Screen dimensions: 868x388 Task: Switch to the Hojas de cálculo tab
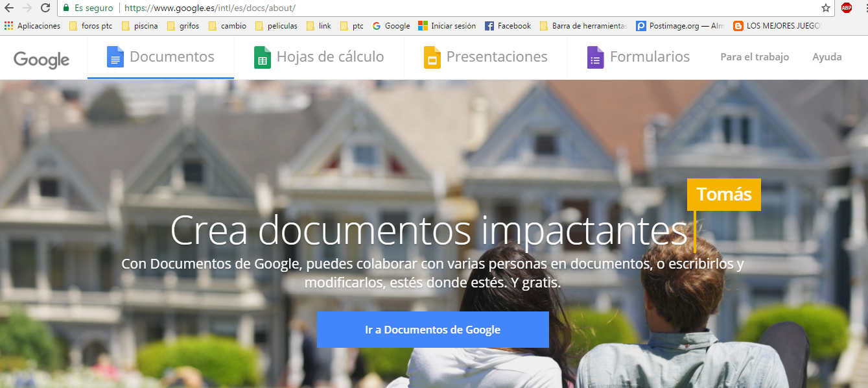[x=319, y=57]
